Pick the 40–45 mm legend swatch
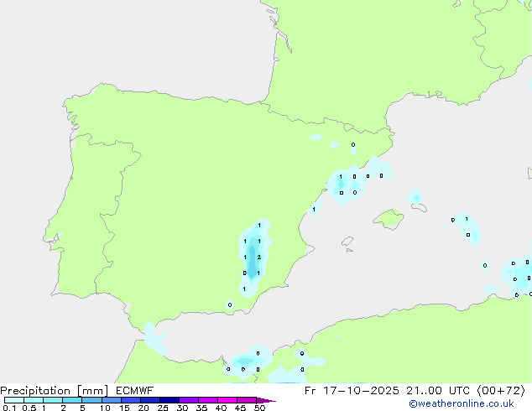This screenshot has width=532, height=411. (x=227, y=400)
